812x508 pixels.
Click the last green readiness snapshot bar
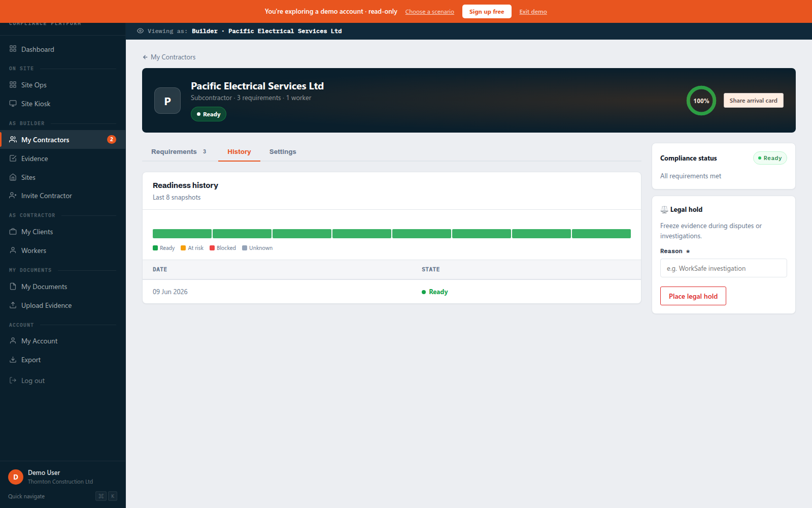[x=601, y=234]
